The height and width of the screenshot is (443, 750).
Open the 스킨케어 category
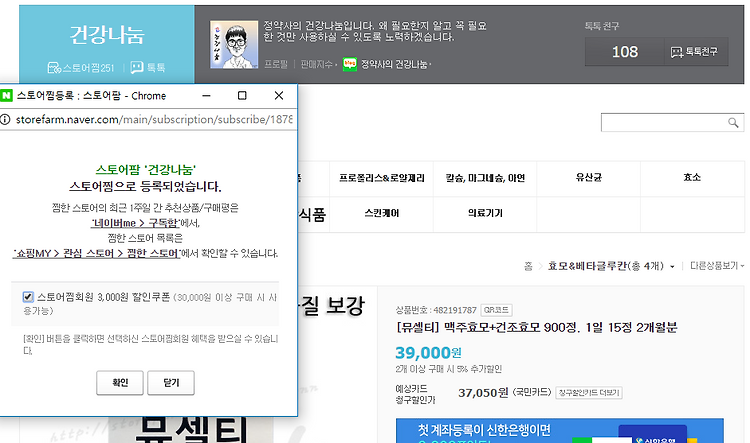382,213
